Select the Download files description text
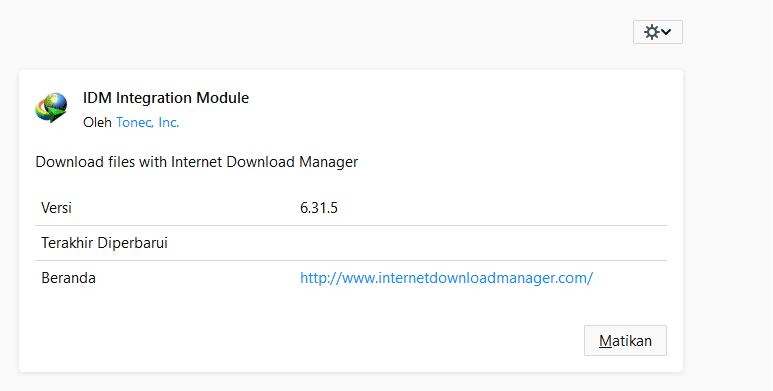Viewport: 773px width, 391px height. (x=197, y=162)
